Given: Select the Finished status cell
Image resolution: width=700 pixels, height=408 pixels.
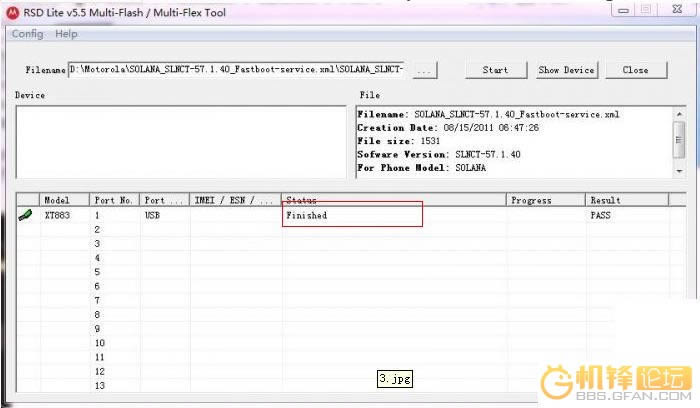Looking at the screenshot, I should (352, 215).
